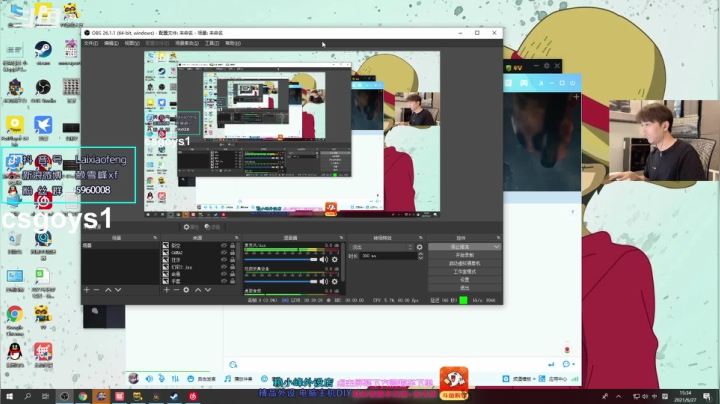
Task: Remove the scene with the minus icon
Action: click(x=96, y=290)
